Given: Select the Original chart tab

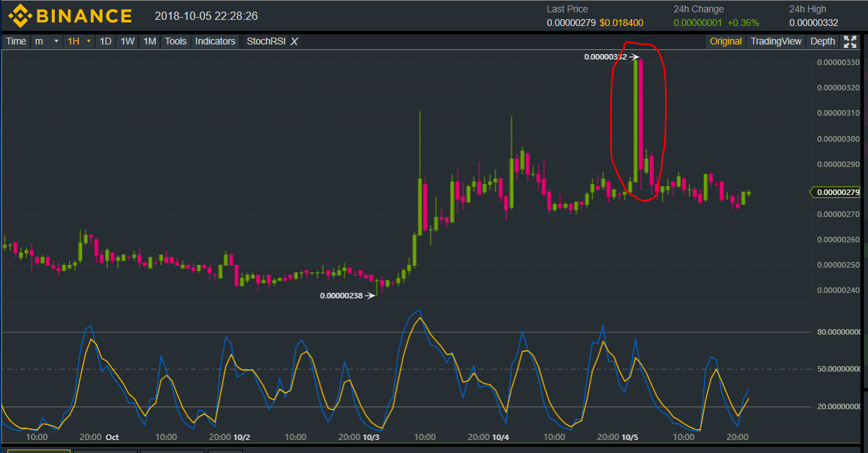Looking at the screenshot, I should point(725,41).
